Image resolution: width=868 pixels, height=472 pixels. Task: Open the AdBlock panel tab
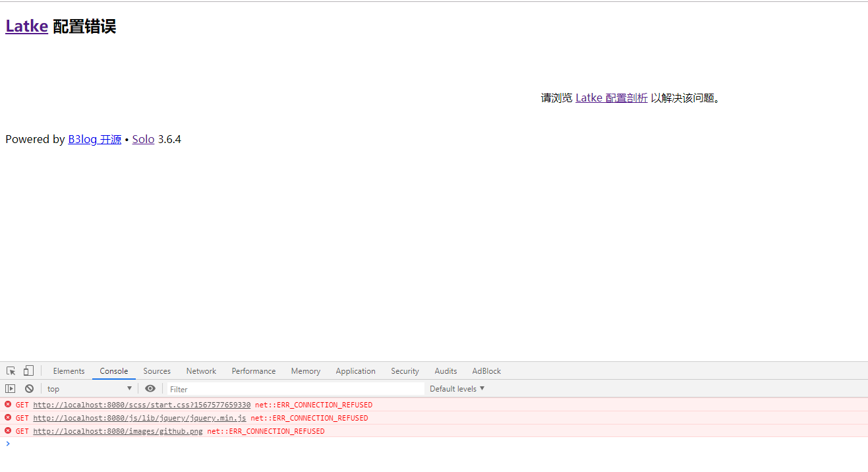(486, 370)
